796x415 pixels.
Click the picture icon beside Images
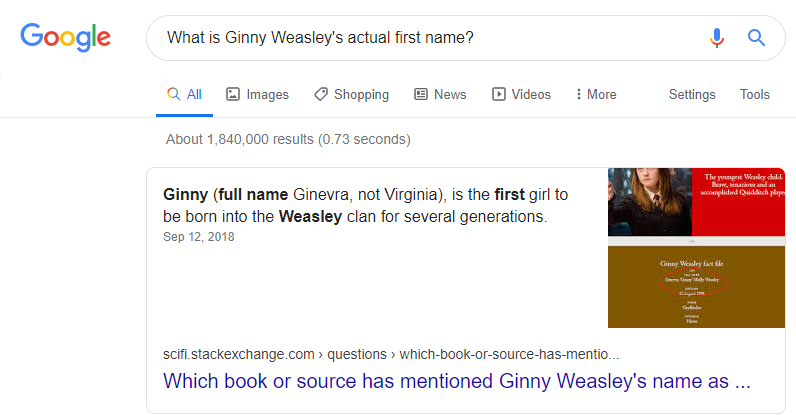[x=233, y=94]
